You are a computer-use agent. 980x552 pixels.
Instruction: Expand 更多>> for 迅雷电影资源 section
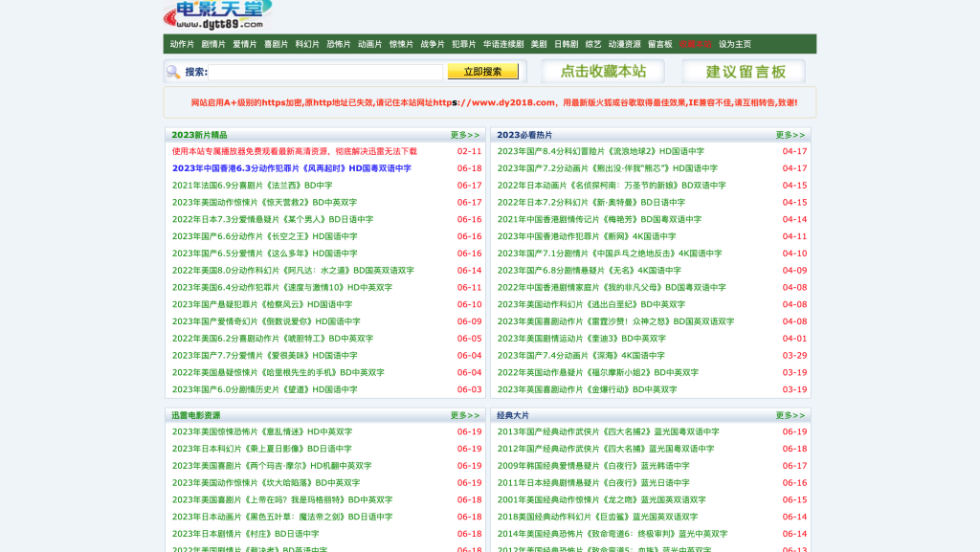tap(465, 415)
